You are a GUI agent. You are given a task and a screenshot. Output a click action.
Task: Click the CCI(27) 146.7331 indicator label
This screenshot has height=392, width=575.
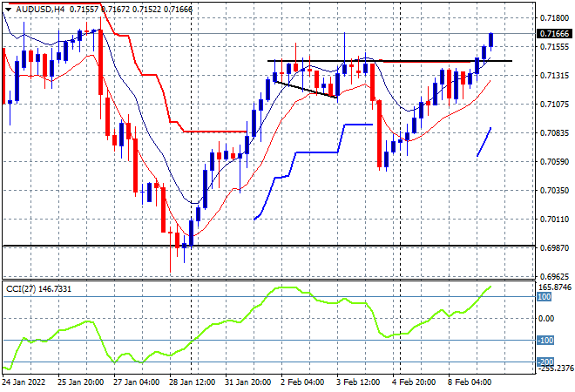coord(39,289)
